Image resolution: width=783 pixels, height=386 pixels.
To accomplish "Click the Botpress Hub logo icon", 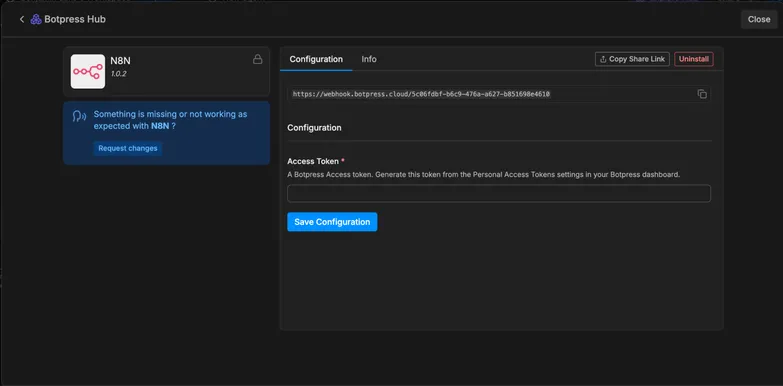I will (x=36, y=19).
